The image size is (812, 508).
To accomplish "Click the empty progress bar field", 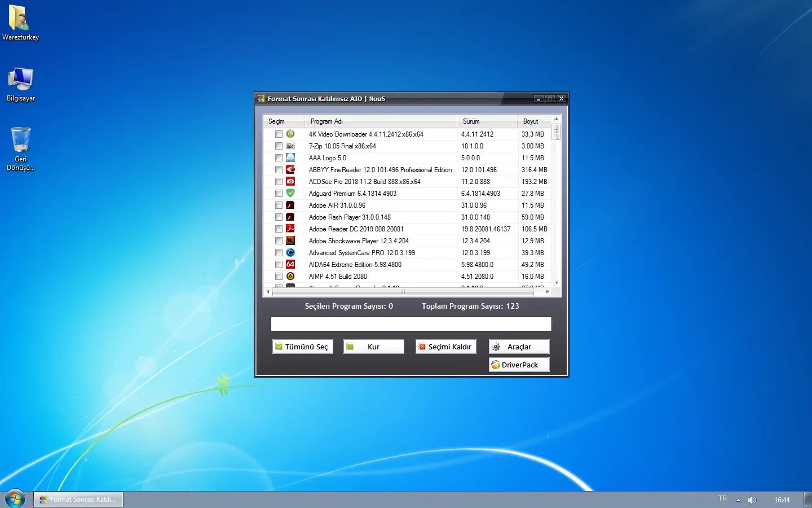I will [411, 323].
